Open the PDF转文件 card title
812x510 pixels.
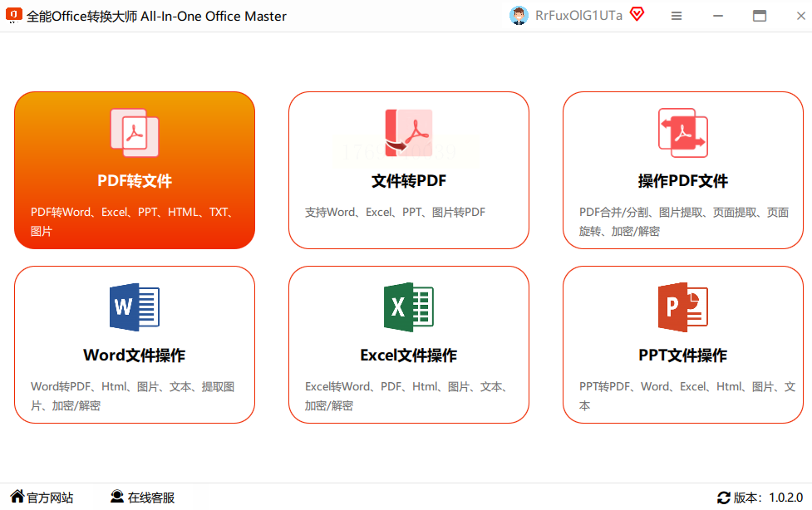[x=135, y=181]
